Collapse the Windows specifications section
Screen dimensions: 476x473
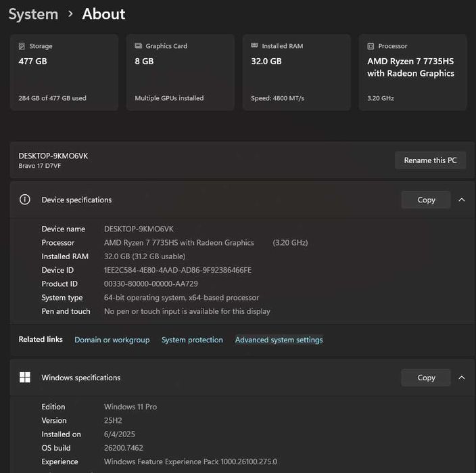[462, 378]
